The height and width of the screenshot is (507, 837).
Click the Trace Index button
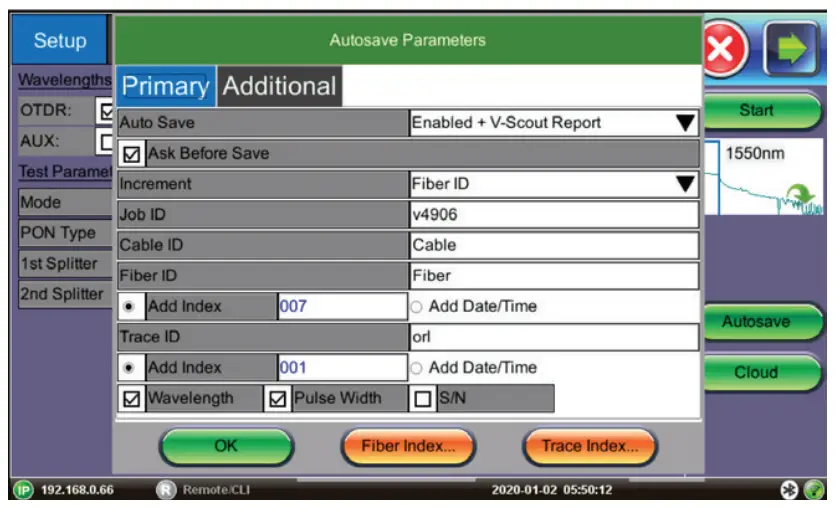tap(589, 447)
